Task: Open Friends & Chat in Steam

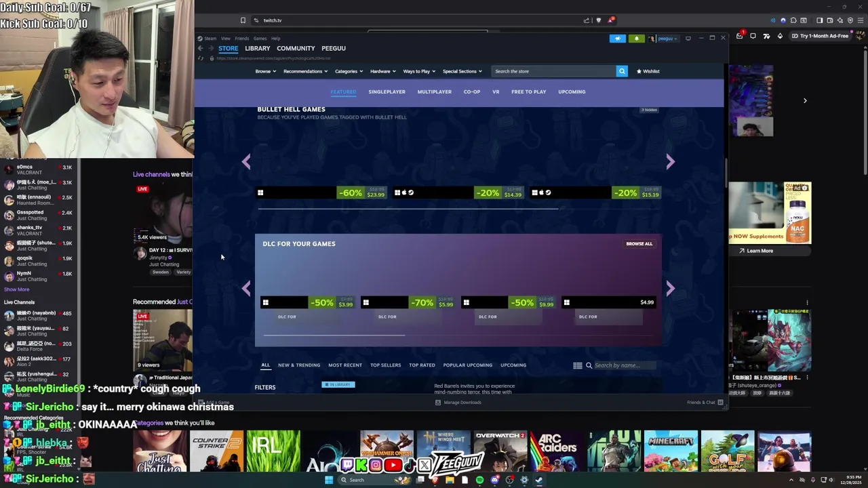Action: [x=705, y=403]
